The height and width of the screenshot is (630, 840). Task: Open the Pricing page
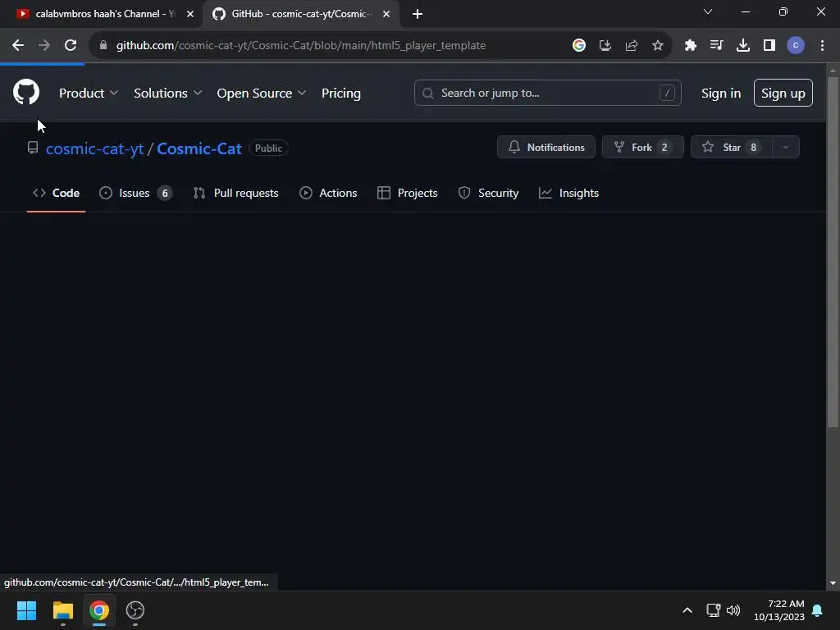point(340,93)
